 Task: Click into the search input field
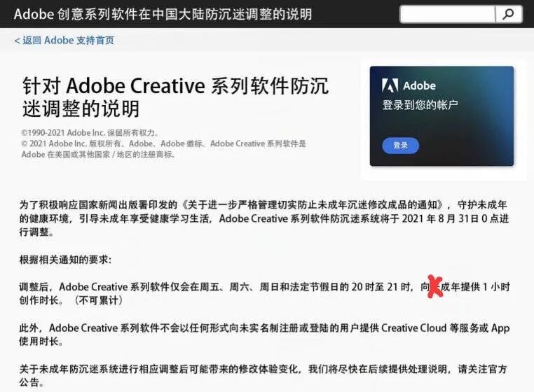pos(447,14)
